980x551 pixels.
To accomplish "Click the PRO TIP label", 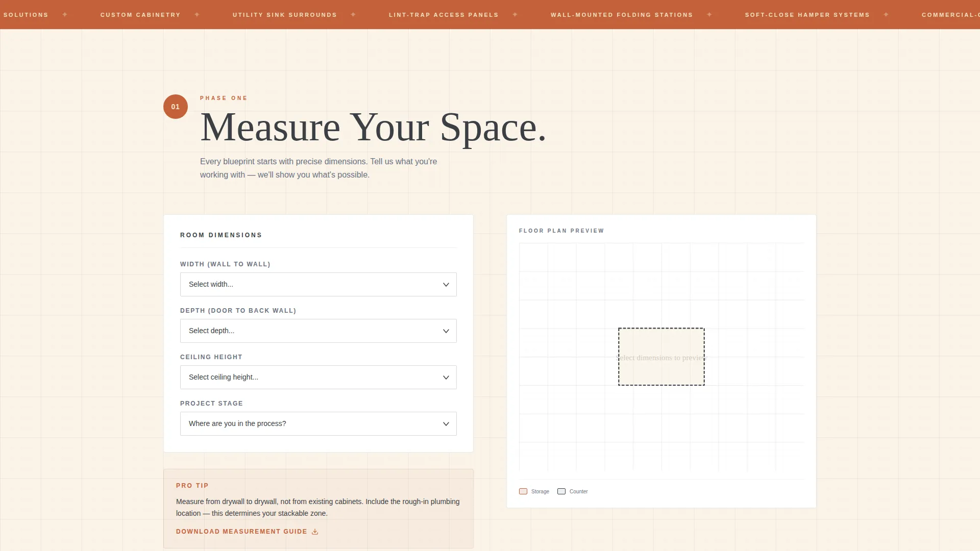I will [x=192, y=486].
